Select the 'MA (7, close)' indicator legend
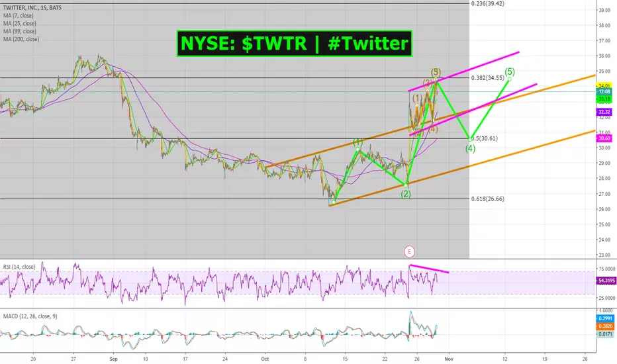The height and width of the screenshot is (364, 617). coord(18,16)
